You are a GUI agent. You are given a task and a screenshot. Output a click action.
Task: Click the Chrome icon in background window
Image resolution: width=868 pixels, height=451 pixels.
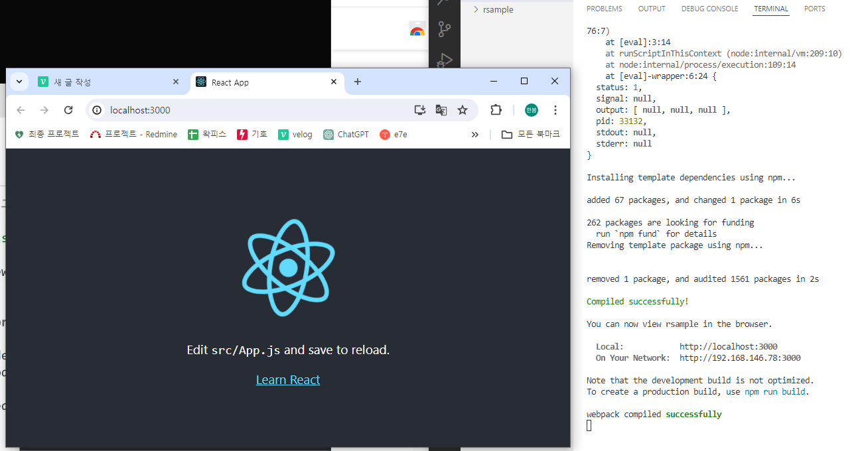tap(417, 29)
